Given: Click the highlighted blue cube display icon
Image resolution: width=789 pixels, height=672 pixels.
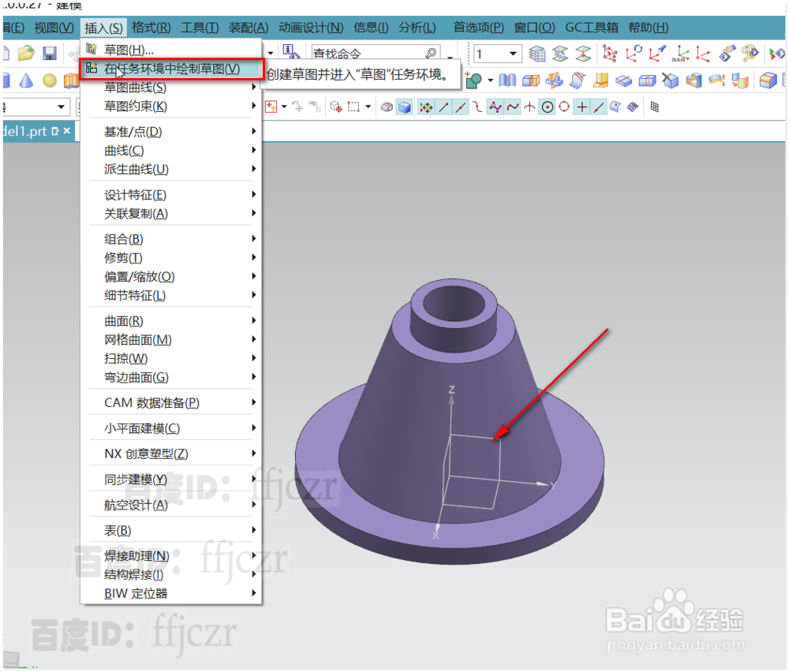Looking at the screenshot, I should tap(404, 106).
